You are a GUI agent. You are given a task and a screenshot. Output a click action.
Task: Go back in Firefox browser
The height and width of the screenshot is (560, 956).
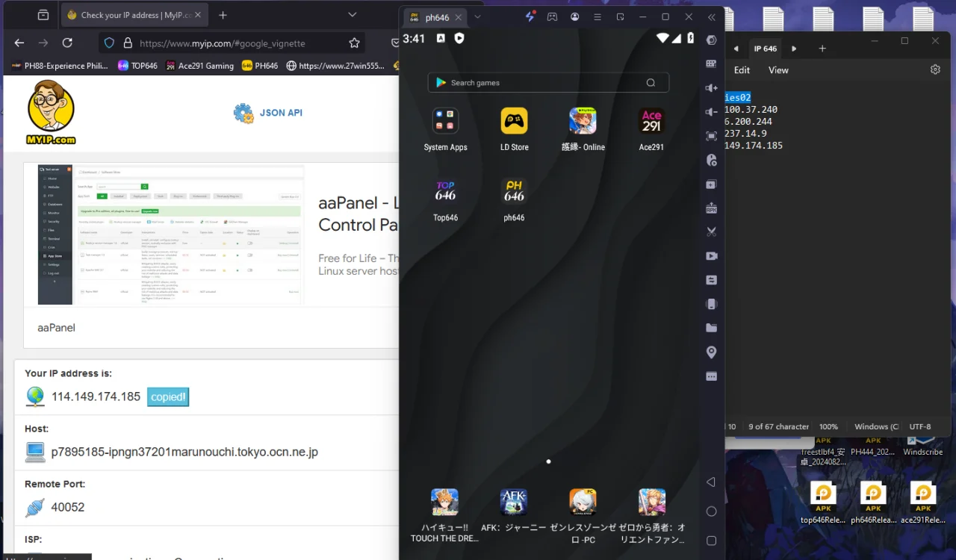(x=19, y=43)
